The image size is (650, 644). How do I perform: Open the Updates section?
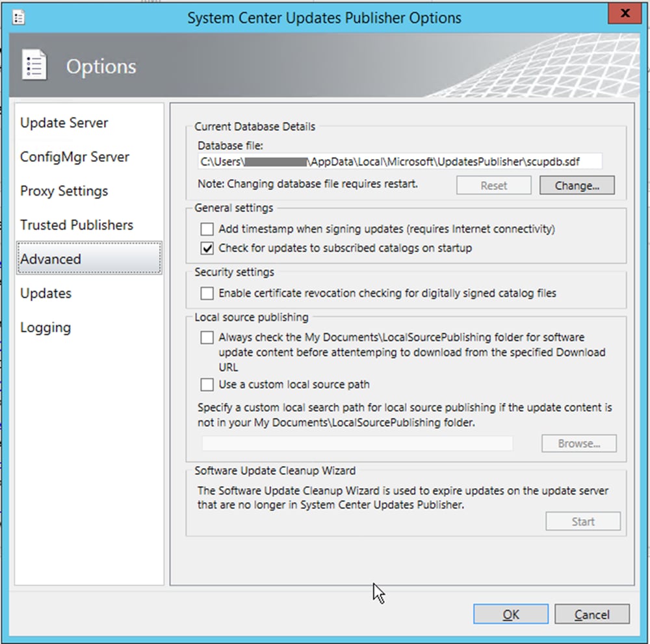coord(45,293)
